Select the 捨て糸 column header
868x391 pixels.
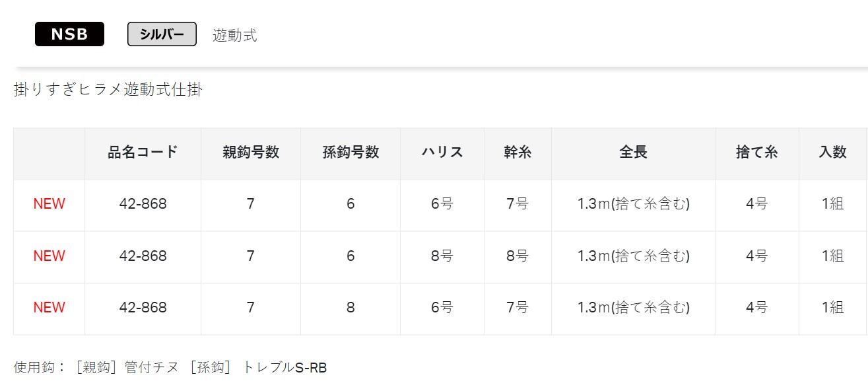[x=756, y=153]
